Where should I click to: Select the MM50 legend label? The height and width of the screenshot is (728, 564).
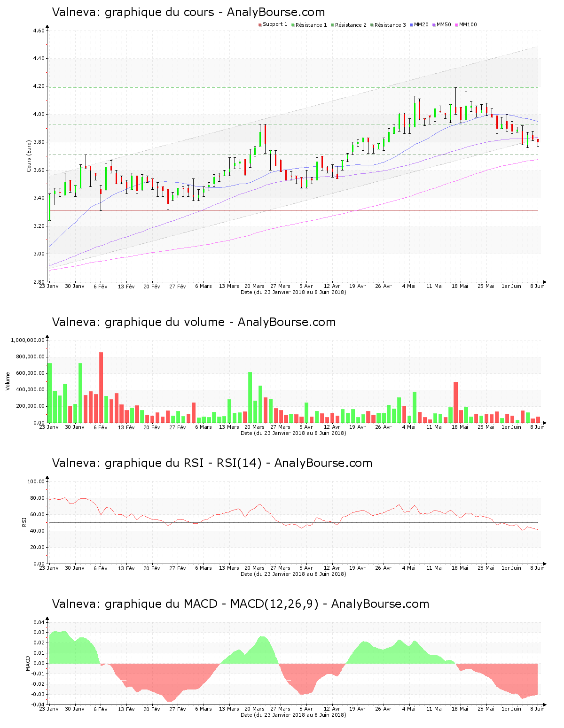click(x=444, y=25)
